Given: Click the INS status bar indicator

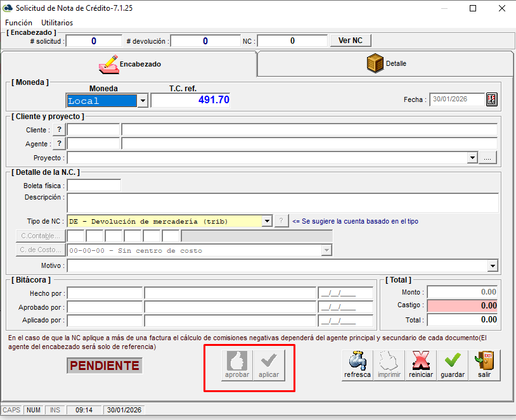Looking at the screenshot, I should (55, 410).
